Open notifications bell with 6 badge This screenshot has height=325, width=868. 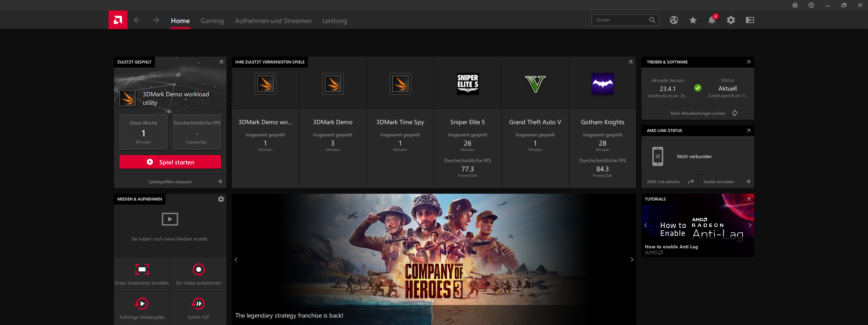click(712, 20)
